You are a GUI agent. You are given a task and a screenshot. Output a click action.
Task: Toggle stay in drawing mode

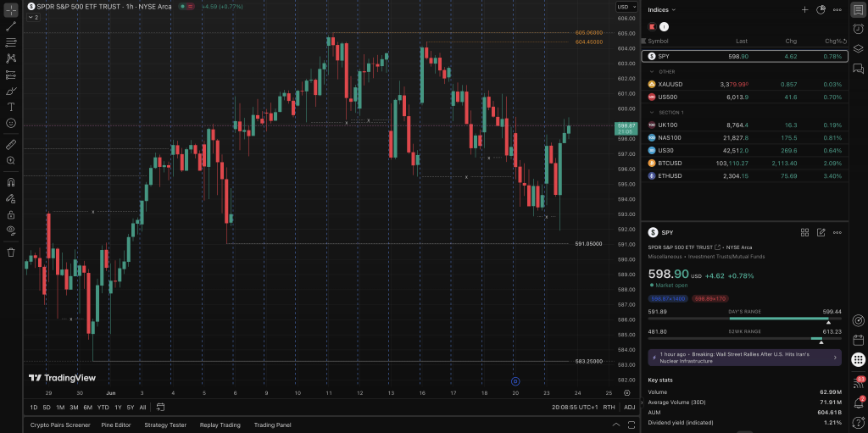[10, 198]
